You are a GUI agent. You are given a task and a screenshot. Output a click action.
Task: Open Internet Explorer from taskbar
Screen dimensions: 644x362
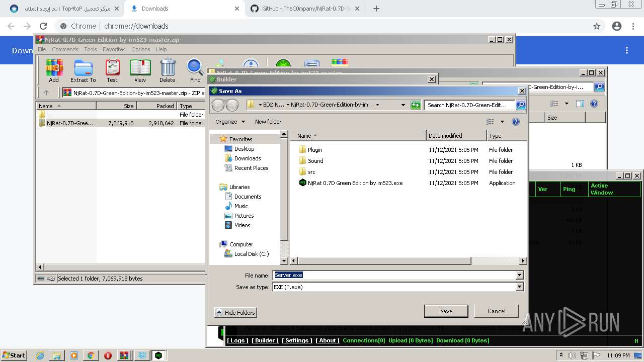coord(40,355)
